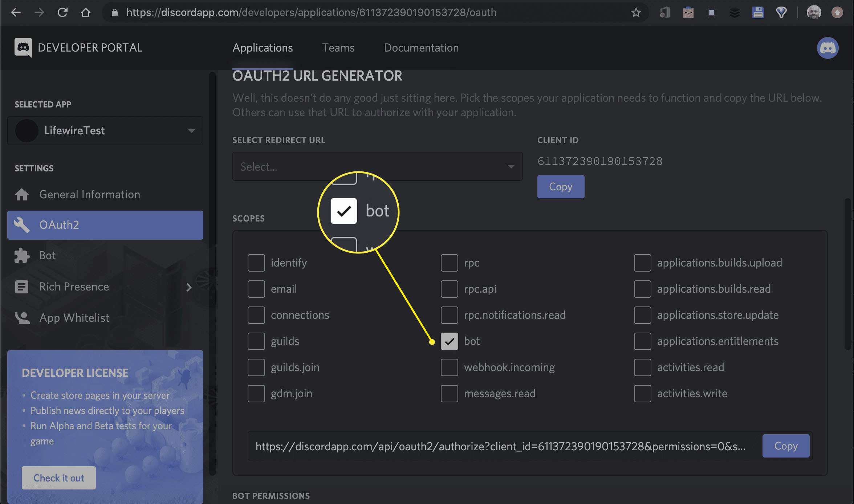
Task: Click the document icon beside Rich Presence
Action: click(x=21, y=287)
